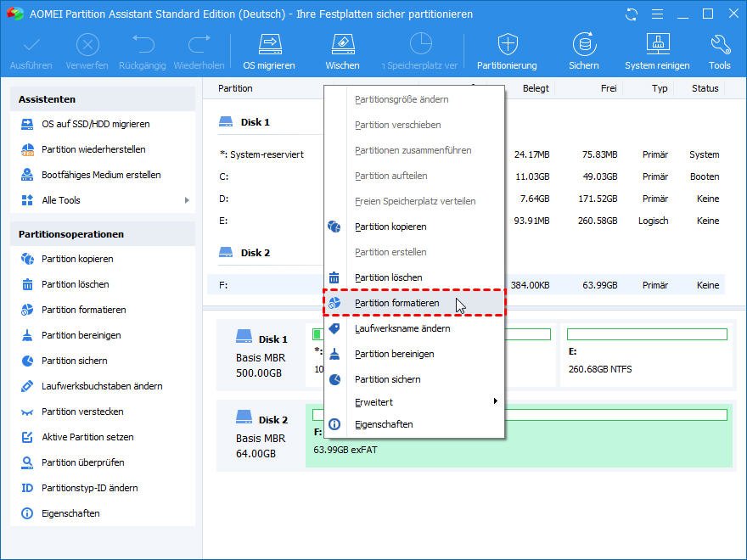This screenshot has height=560, width=747.
Task: Open the hamburger menu in the title bar
Action: (657, 14)
